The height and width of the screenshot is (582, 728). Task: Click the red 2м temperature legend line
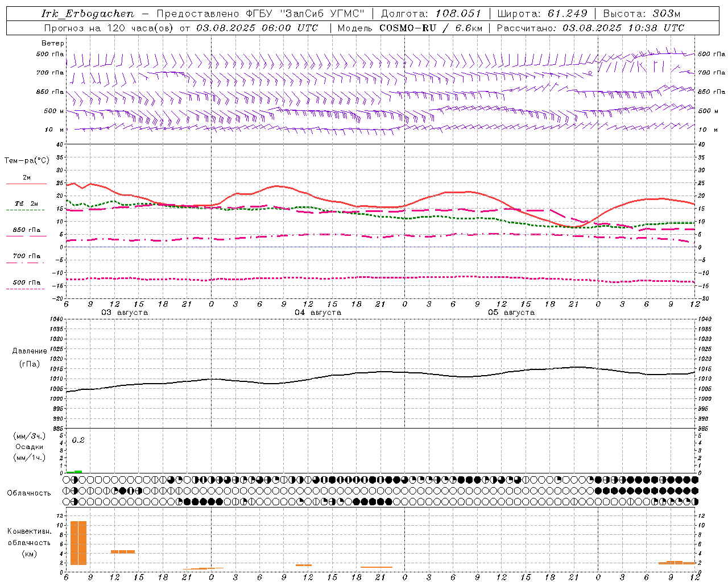pyautogui.click(x=26, y=184)
